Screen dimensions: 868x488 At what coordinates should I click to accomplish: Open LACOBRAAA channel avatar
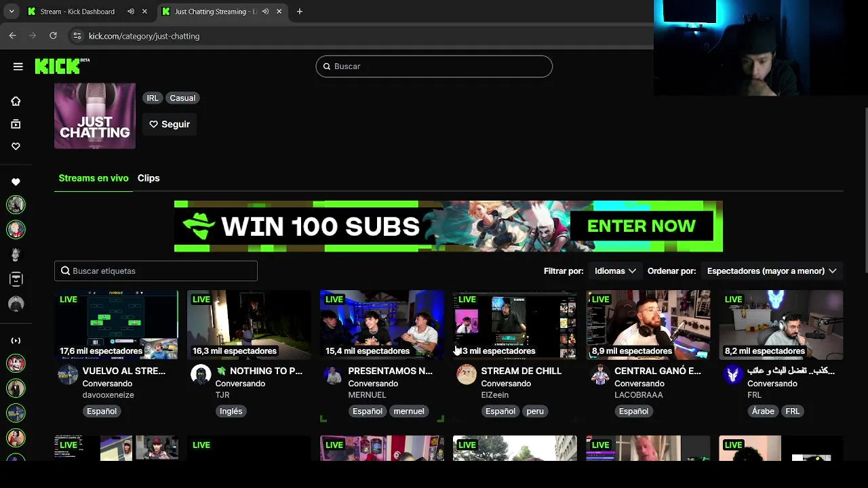(x=599, y=374)
